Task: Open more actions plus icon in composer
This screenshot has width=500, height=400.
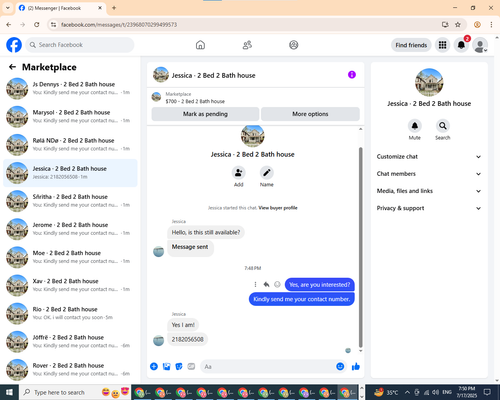Action: [154, 367]
